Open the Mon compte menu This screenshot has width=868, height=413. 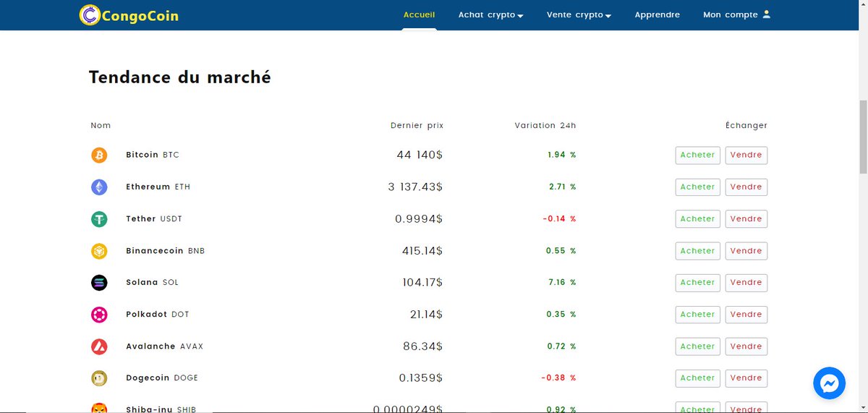[x=737, y=14]
